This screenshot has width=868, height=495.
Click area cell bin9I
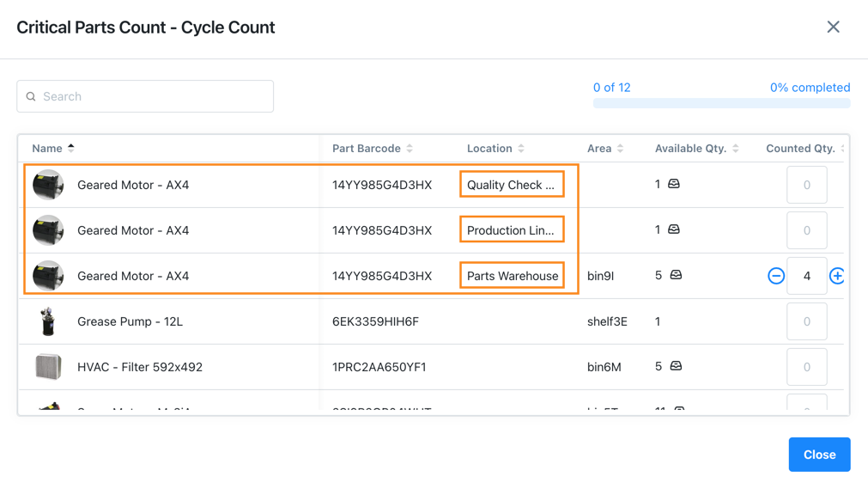point(601,276)
